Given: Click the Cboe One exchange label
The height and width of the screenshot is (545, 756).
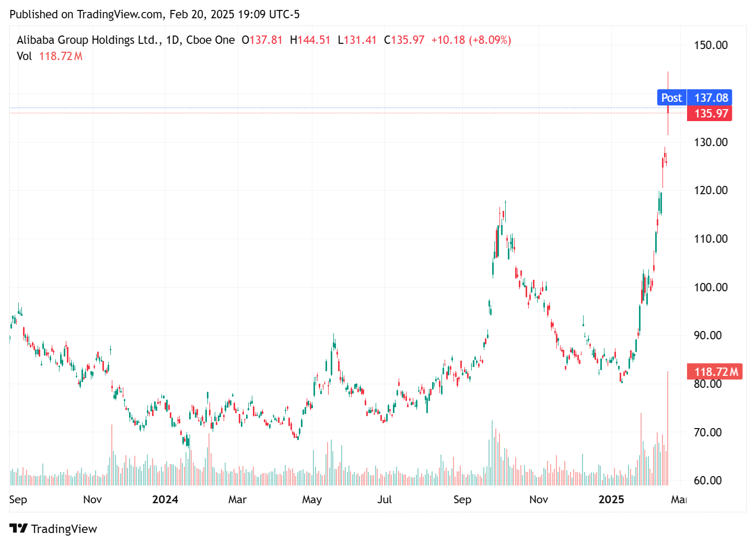Looking at the screenshot, I should tap(212, 40).
